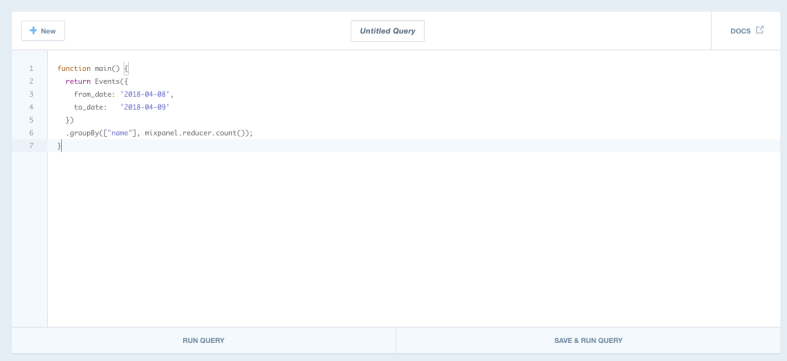Select line number 6 in gutter

click(x=31, y=133)
